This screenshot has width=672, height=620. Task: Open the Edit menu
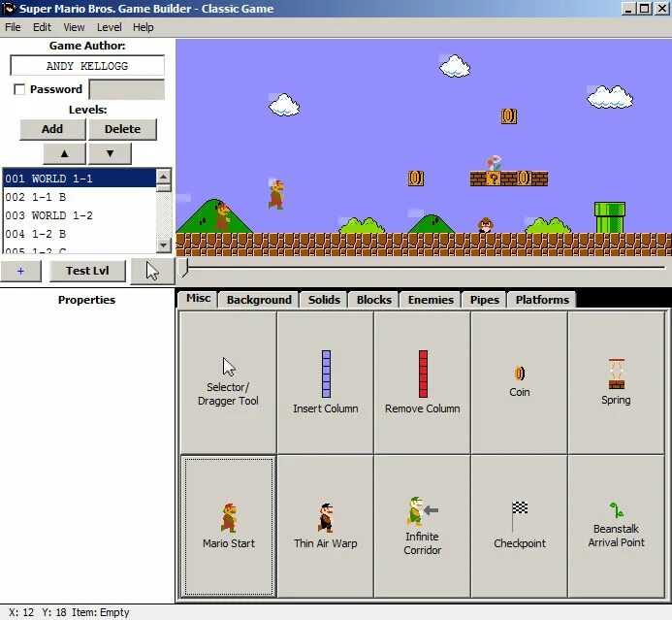[42, 27]
